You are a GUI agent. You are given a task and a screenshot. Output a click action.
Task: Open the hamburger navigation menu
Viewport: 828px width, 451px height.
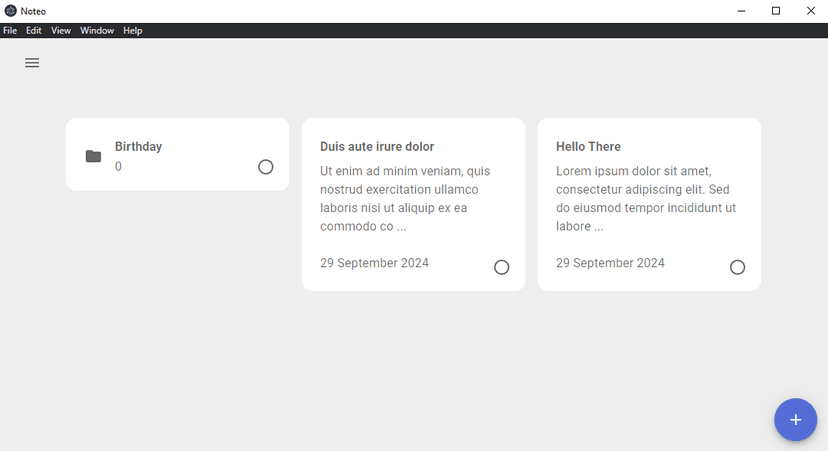click(x=32, y=63)
